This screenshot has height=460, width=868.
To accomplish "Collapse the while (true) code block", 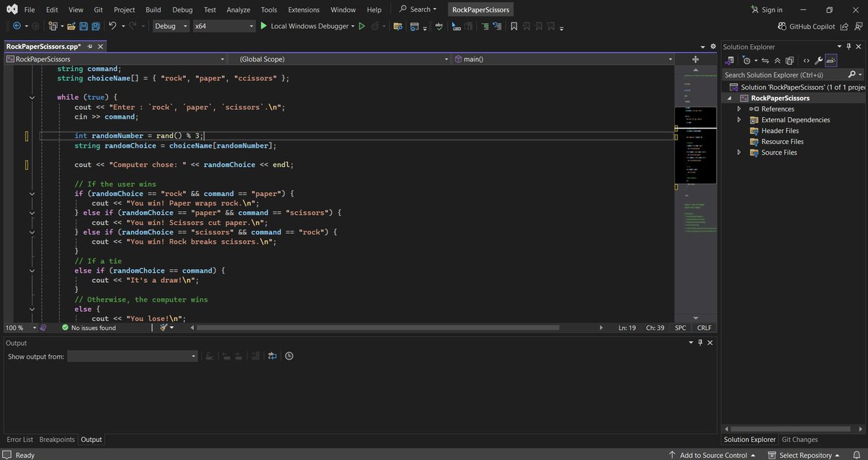I will click(32, 98).
